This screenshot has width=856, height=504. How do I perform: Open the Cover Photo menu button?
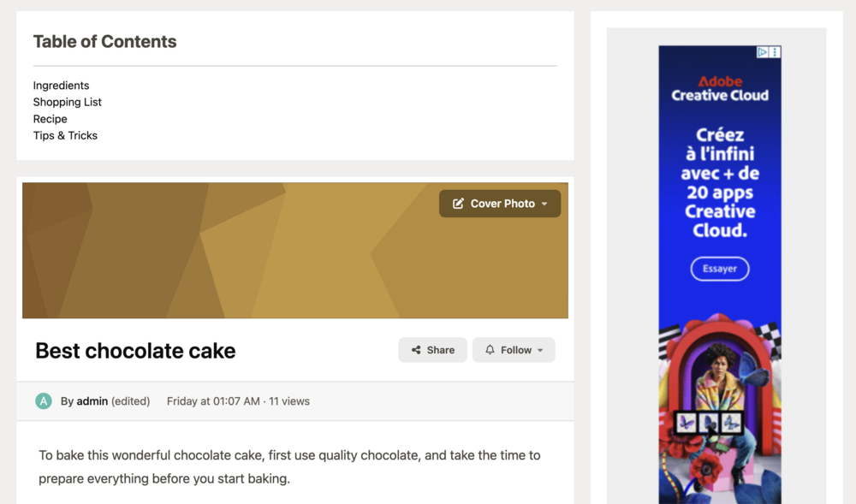(500, 204)
